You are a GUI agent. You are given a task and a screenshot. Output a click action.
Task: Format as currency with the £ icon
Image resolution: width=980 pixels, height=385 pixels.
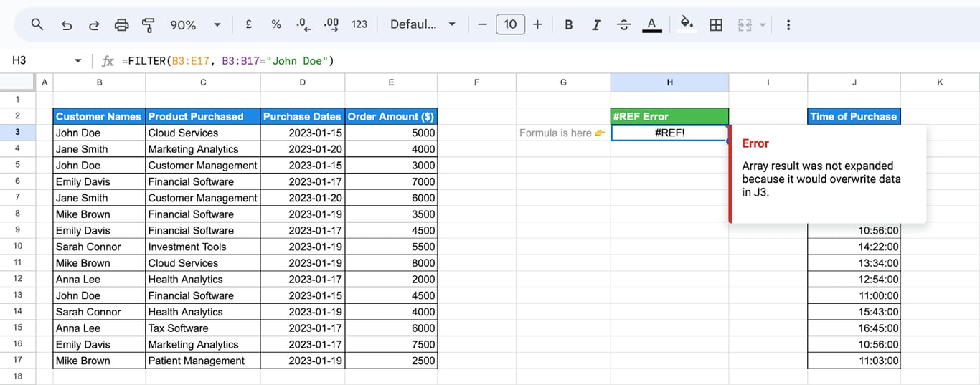(248, 24)
